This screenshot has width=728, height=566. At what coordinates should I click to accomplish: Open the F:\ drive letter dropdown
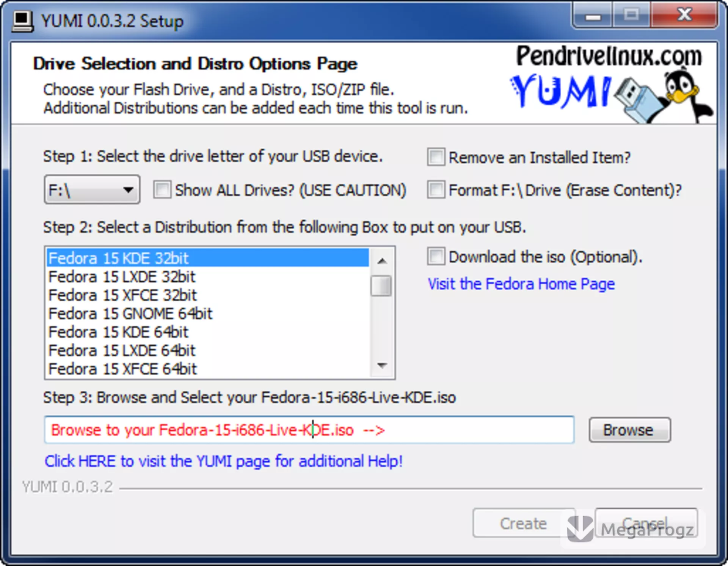[92, 190]
